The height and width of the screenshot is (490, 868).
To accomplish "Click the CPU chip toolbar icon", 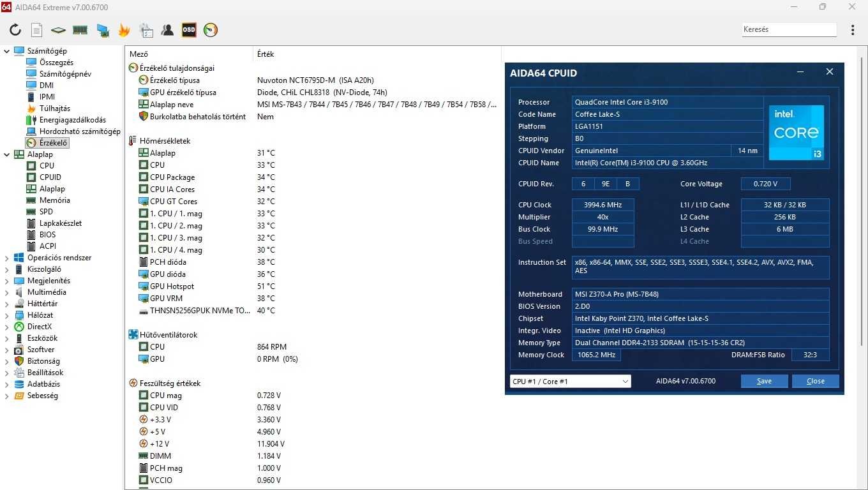I will pos(58,30).
